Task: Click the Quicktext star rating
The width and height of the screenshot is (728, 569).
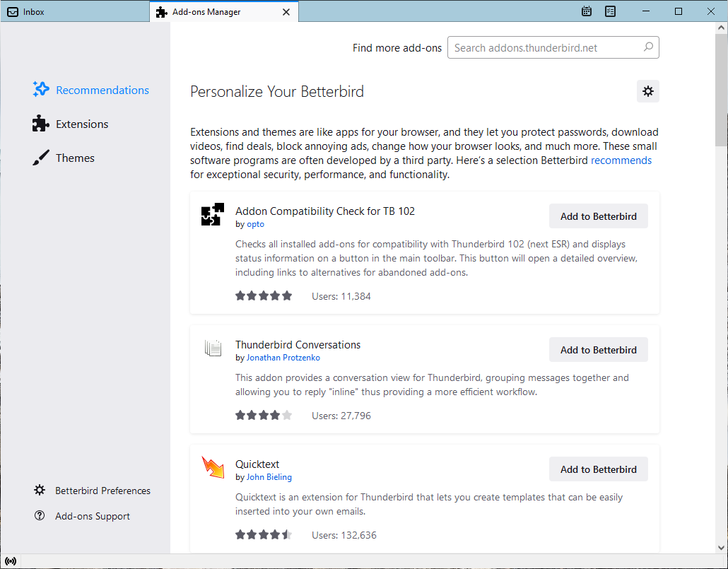Action: 264,534
